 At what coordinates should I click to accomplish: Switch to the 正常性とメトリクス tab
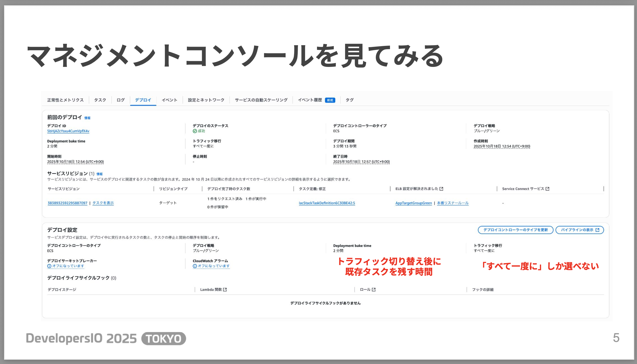(65, 100)
